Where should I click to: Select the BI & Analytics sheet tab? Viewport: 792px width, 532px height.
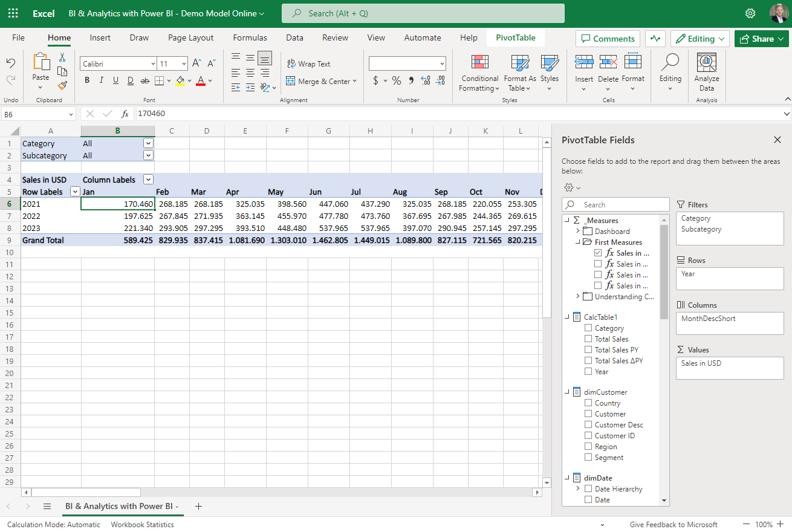[x=122, y=506]
